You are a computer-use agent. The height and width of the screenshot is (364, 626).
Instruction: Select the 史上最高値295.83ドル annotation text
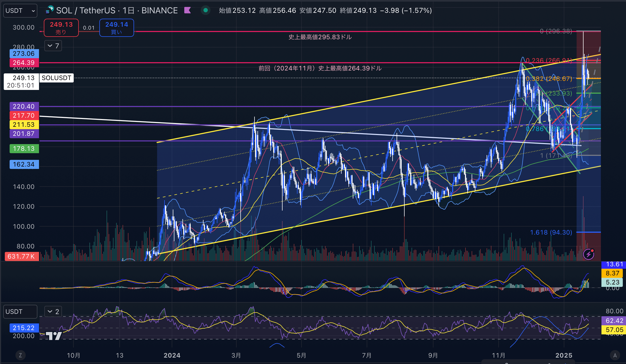pos(320,37)
